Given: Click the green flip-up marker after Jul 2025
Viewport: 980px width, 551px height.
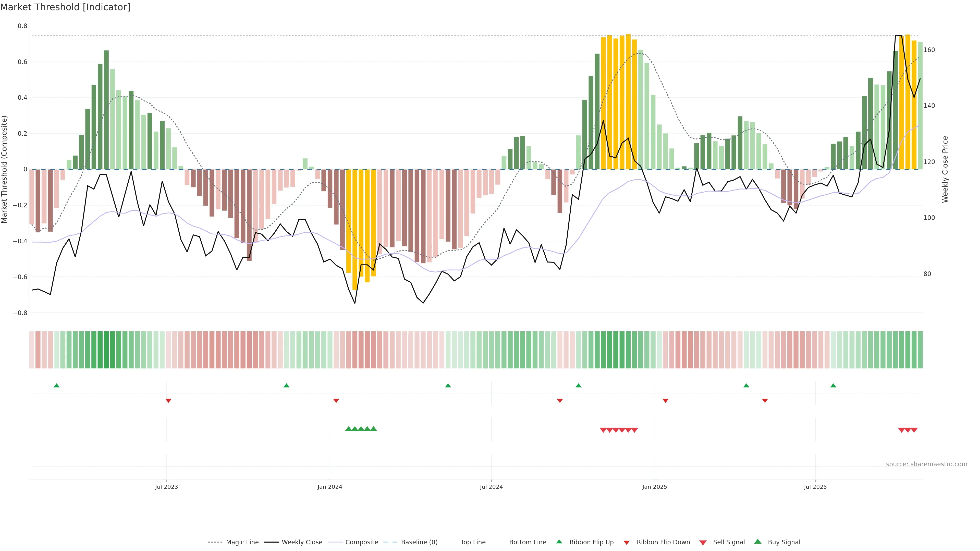Looking at the screenshot, I should (833, 386).
